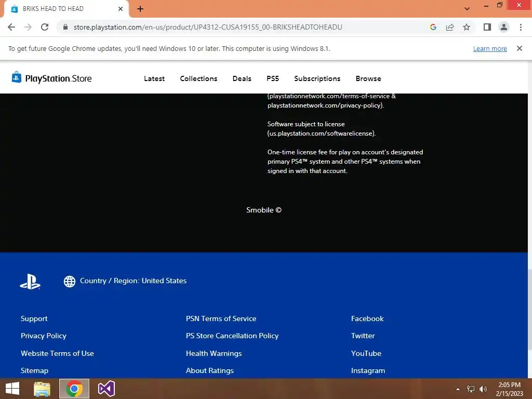
Task: Open the Collections menu item
Action: (198, 78)
